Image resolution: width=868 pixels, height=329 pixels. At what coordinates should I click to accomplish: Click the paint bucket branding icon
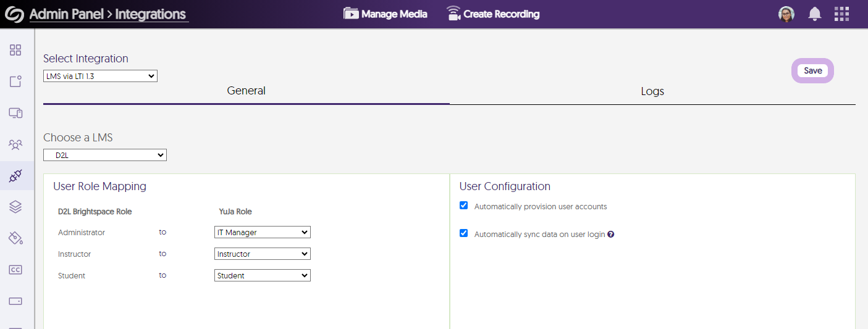tap(15, 238)
